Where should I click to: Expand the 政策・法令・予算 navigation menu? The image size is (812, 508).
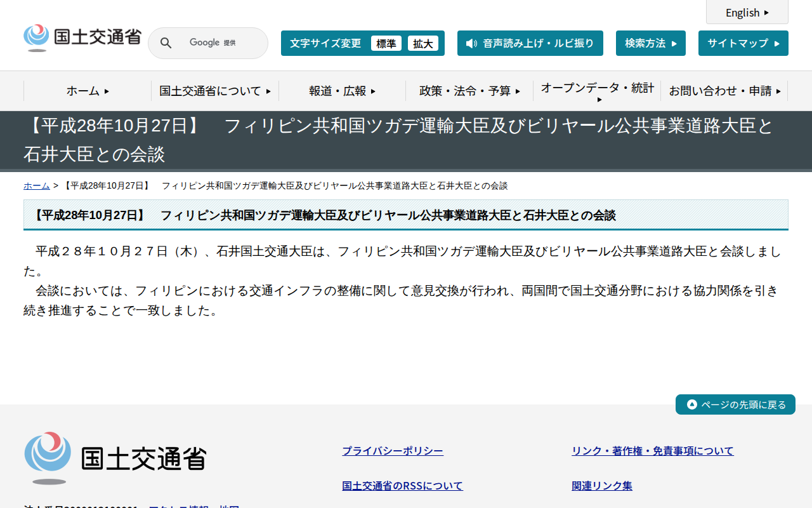point(469,91)
